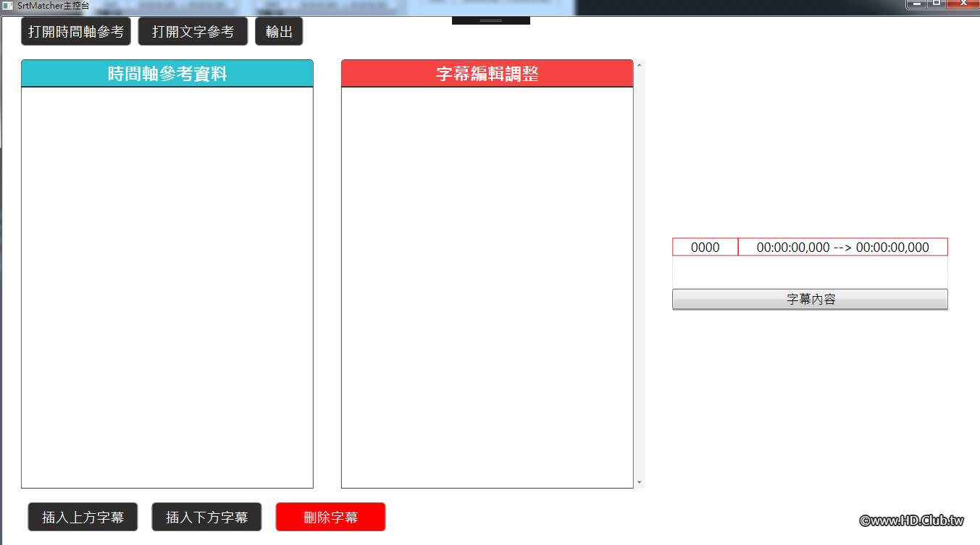Screen dimensions: 980x545
Task: Click the 00:00:00,000 --> 00:00:00,000 timecode field
Action: pos(843,247)
